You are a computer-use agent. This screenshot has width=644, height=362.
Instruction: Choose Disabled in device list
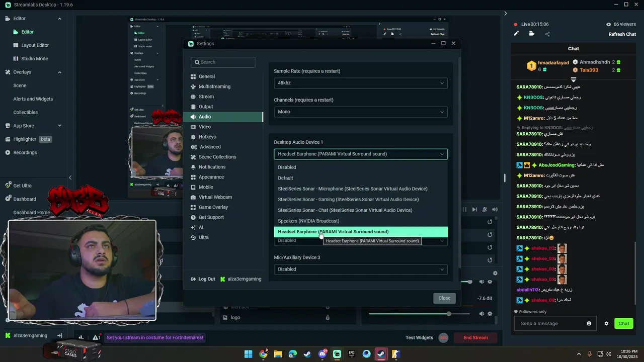click(360, 167)
